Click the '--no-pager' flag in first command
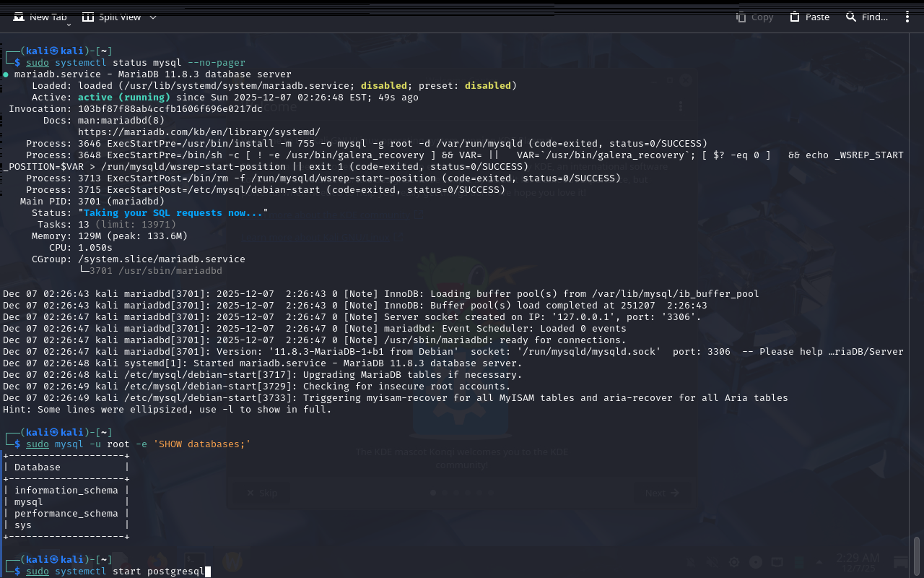Image resolution: width=924 pixels, height=578 pixels. click(x=216, y=62)
